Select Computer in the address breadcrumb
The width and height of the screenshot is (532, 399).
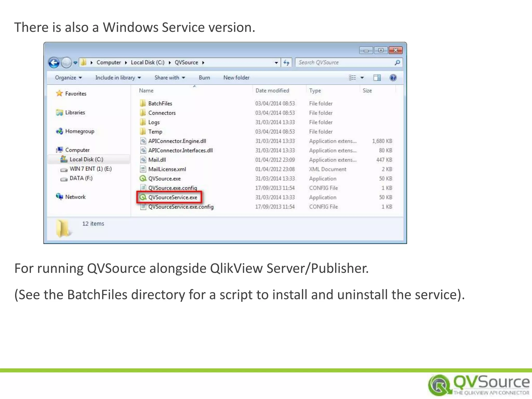[109, 62]
